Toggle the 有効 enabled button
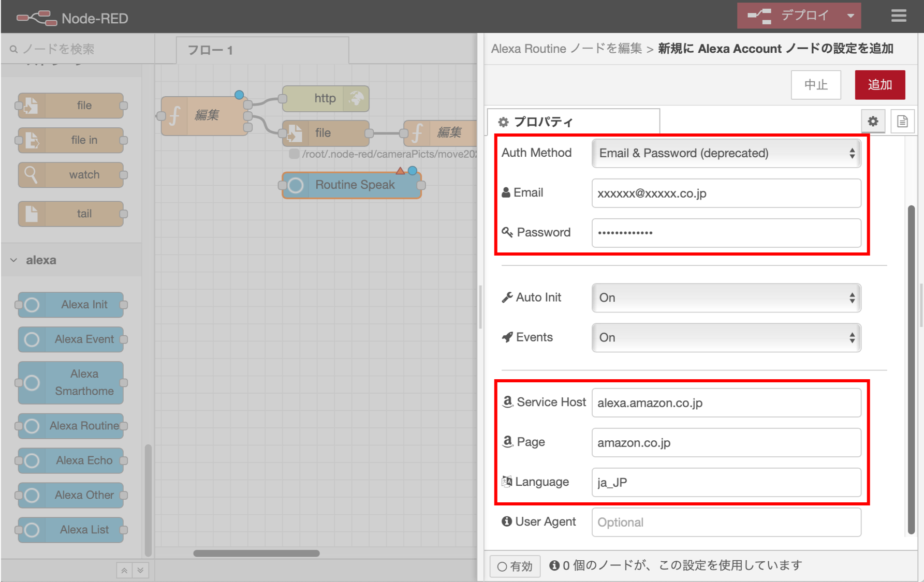The image size is (924, 582). coord(515,566)
